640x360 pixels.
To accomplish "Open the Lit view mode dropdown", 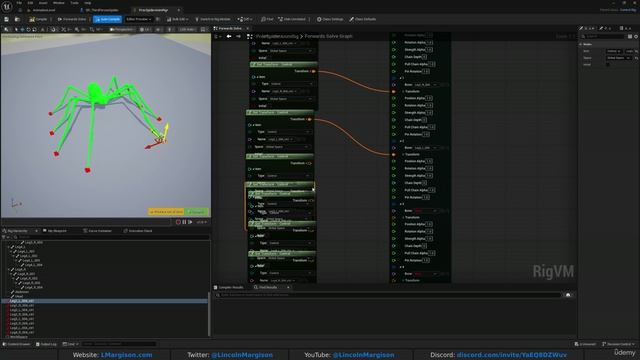I will [x=145, y=29].
